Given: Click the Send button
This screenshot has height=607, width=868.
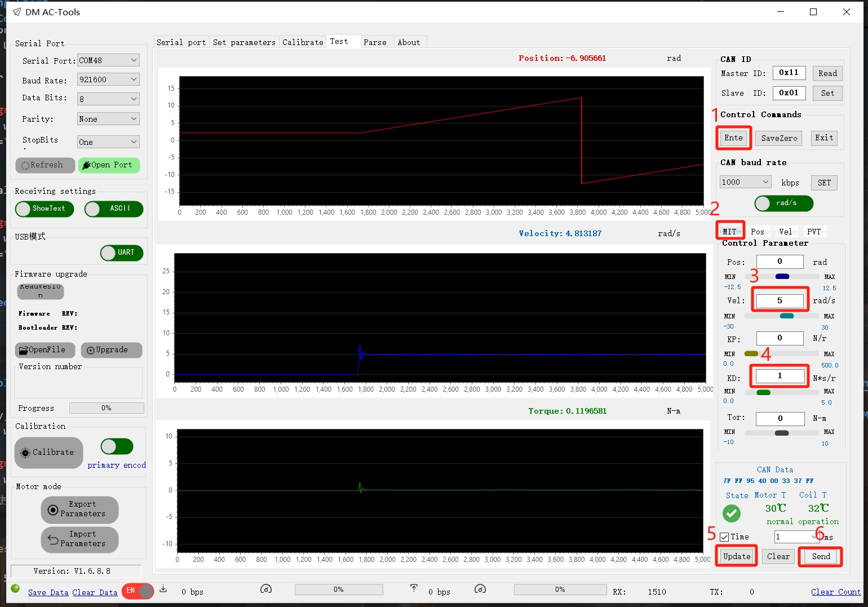Looking at the screenshot, I should pyautogui.click(x=821, y=556).
